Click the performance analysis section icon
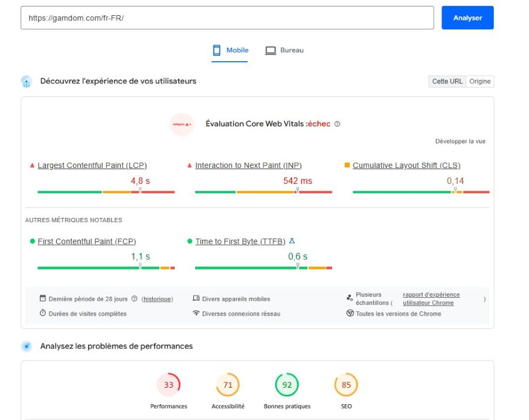Image resolution: width=529 pixels, height=420 pixels. pyautogui.click(x=26, y=346)
